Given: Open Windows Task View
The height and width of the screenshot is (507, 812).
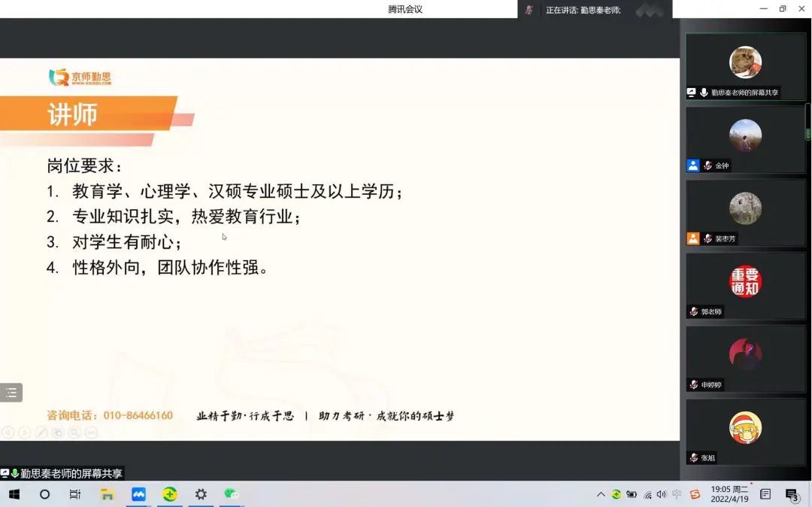Looking at the screenshot, I should pyautogui.click(x=75, y=494).
